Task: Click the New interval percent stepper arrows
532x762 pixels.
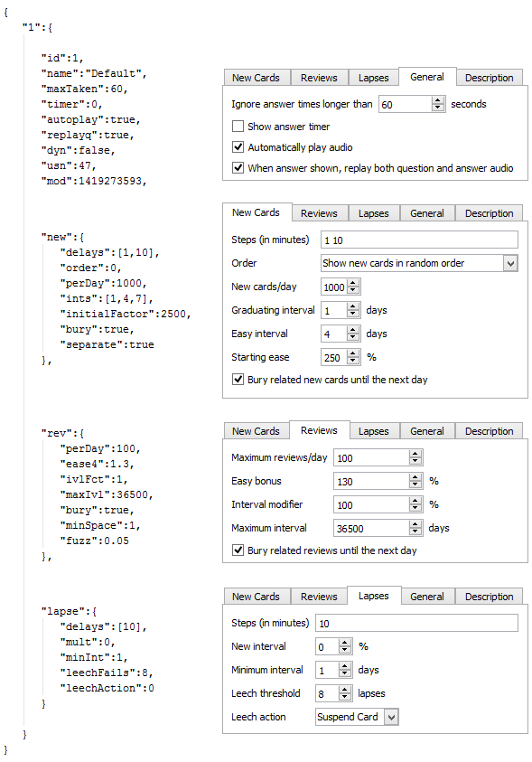Action: pos(345,646)
